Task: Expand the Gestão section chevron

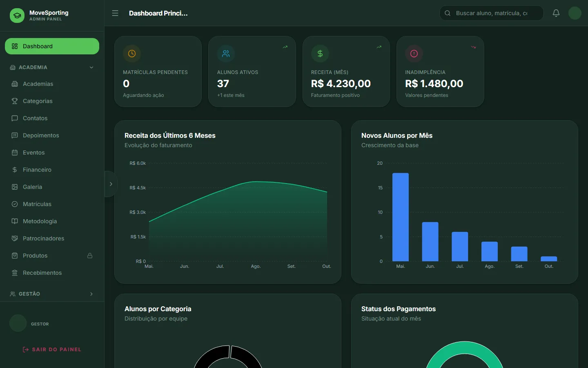Action: pyautogui.click(x=91, y=294)
